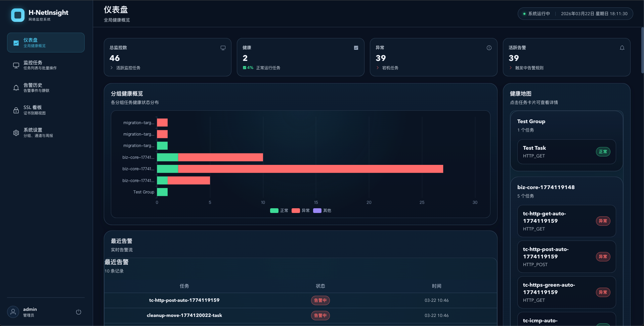
Task: Click the 任务 column header
Action: click(x=184, y=286)
